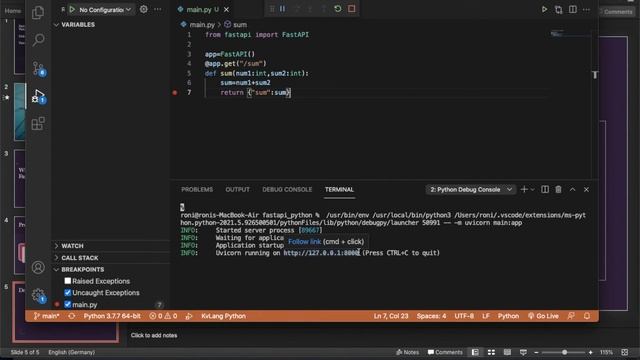Image resolution: width=640 pixels, height=360 pixels.
Task: Create a new terminal with plus icon
Action: point(524,189)
